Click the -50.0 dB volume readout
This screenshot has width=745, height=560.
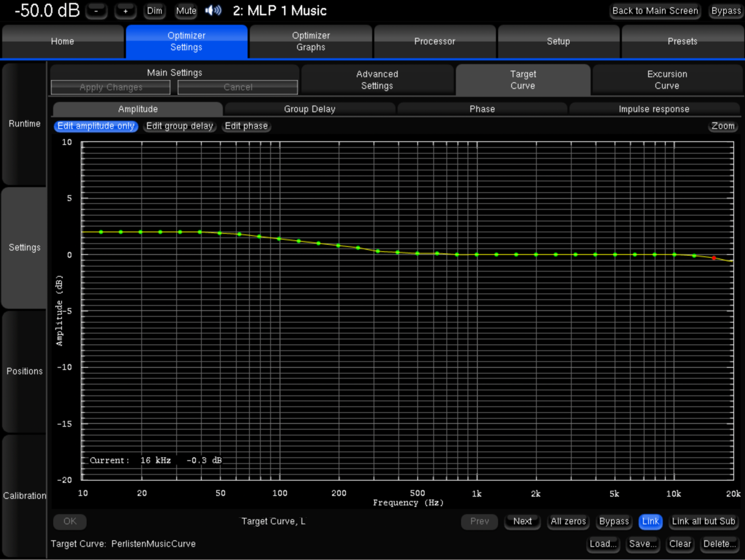(47, 10)
